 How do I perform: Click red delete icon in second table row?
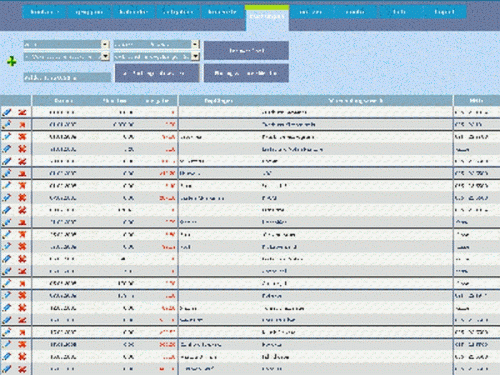tap(22, 125)
